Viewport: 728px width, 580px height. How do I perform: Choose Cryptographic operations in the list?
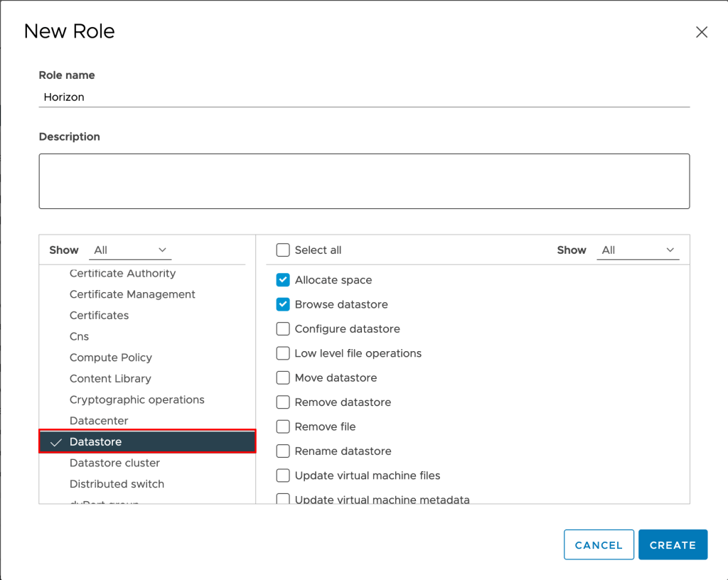click(x=136, y=399)
